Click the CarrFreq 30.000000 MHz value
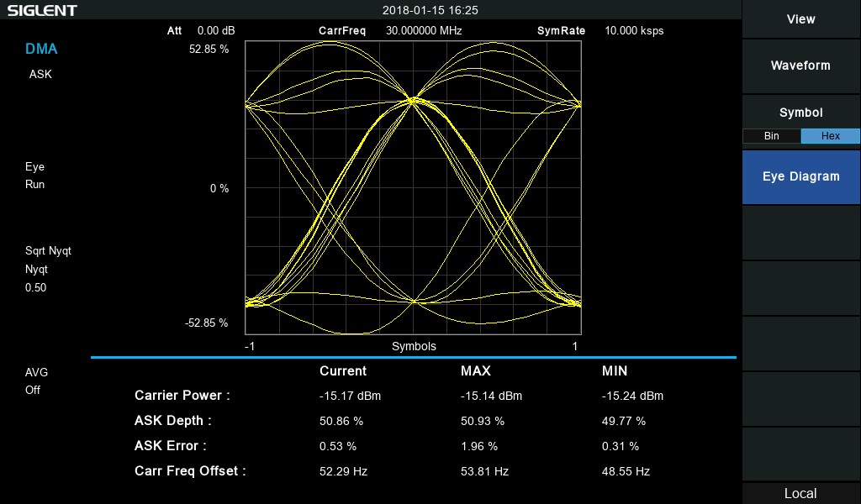The height and width of the screenshot is (504, 861). coord(424,30)
